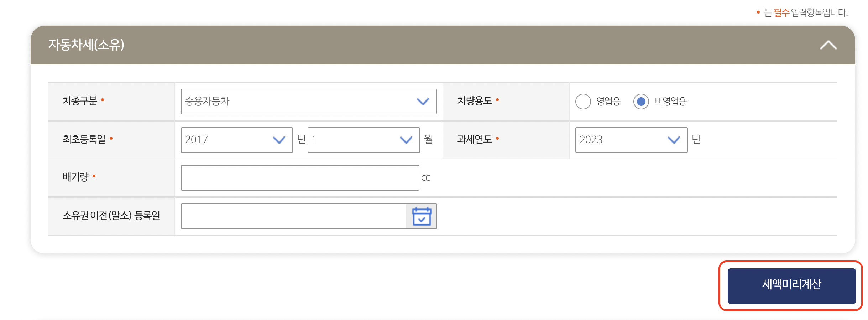Select the 비영업용 radio button
The height and width of the screenshot is (320, 868).
pyautogui.click(x=641, y=102)
